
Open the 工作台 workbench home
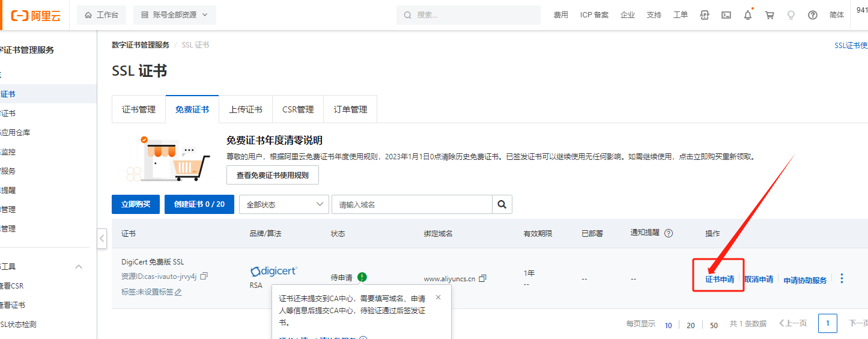pos(102,15)
